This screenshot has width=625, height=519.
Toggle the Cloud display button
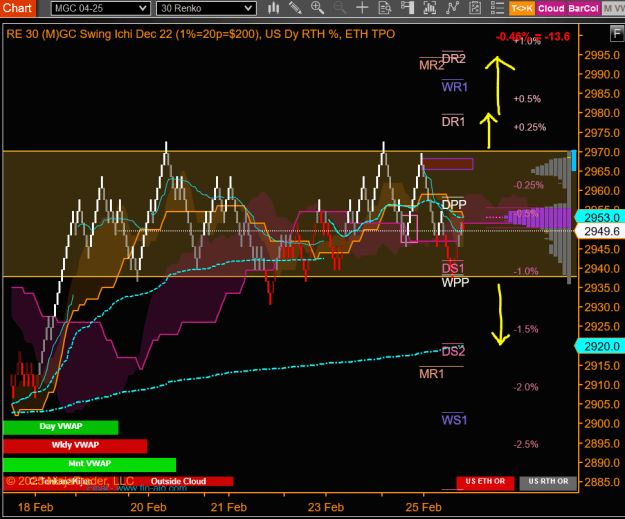[x=551, y=8]
